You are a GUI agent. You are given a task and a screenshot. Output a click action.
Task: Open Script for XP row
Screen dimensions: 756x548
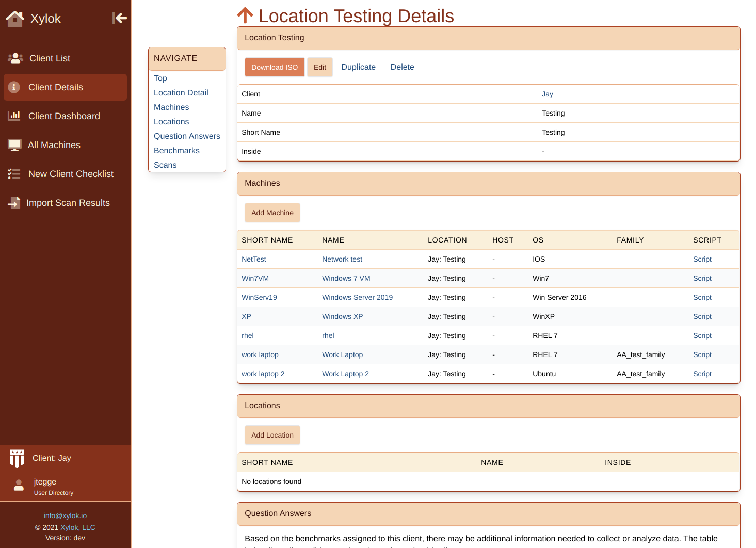click(x=702, y=316)
